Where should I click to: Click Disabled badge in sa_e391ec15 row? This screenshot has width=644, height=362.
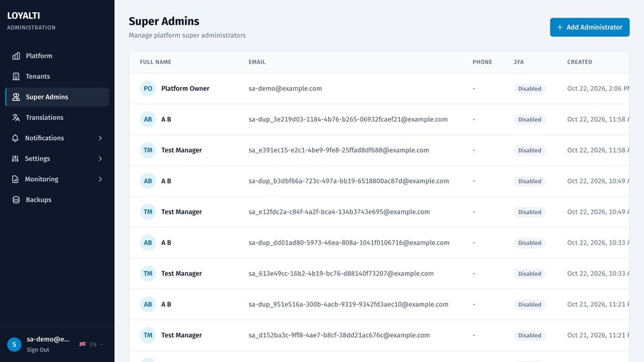pyautogui.click(x=529, y=150)
